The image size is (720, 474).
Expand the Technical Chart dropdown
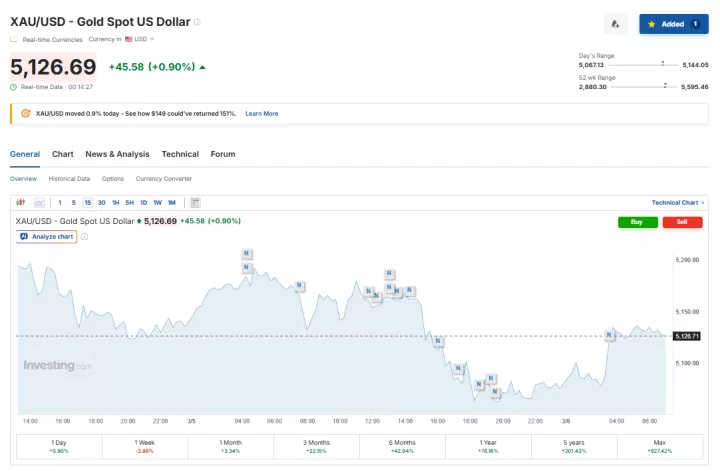[x=678, y=203]
